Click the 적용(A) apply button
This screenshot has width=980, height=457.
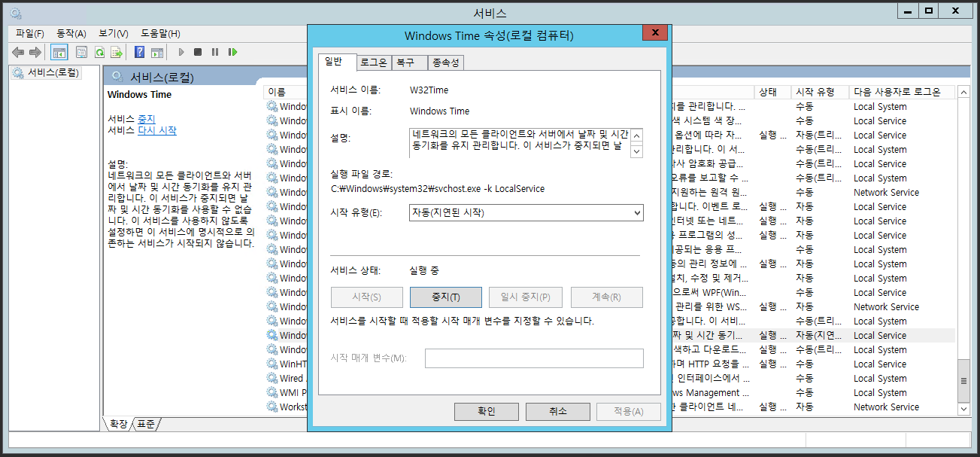point(629,412)
